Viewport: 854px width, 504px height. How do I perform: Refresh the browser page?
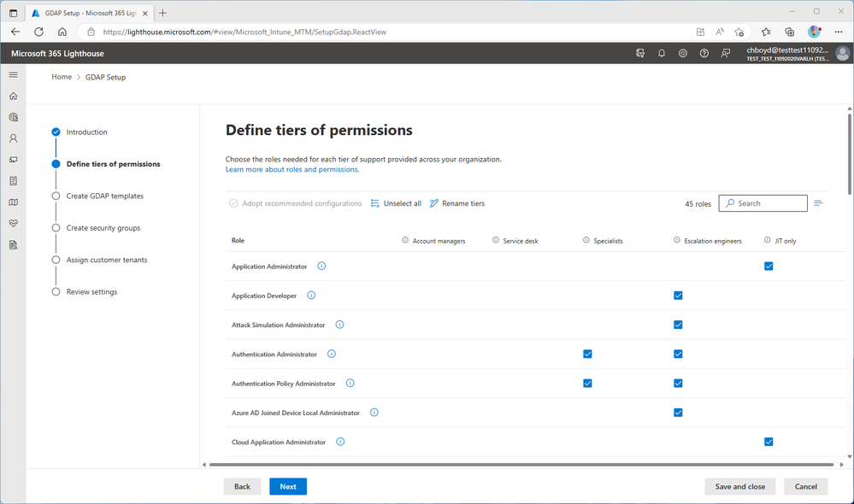(x=38, y=32)
